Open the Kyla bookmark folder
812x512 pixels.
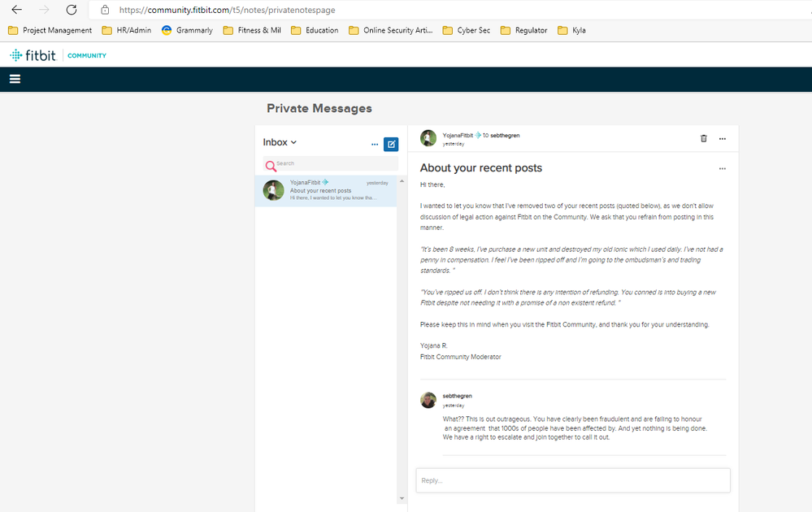571,31
